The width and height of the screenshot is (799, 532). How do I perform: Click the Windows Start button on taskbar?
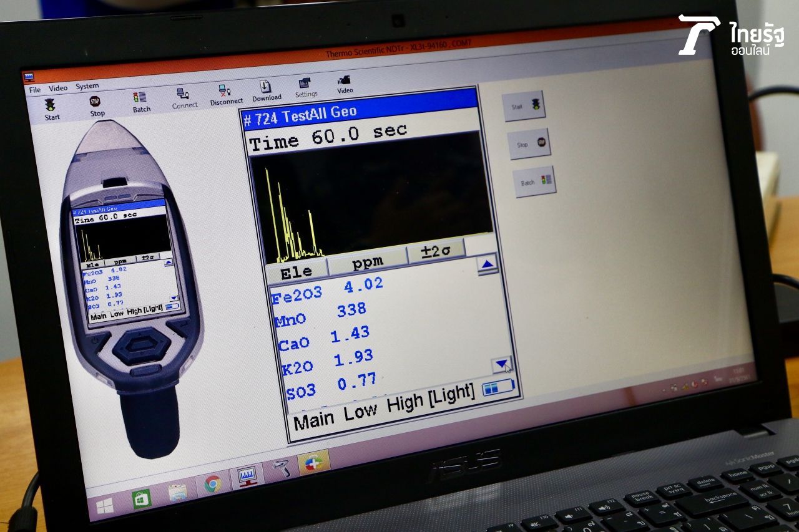tap(104, 506)
